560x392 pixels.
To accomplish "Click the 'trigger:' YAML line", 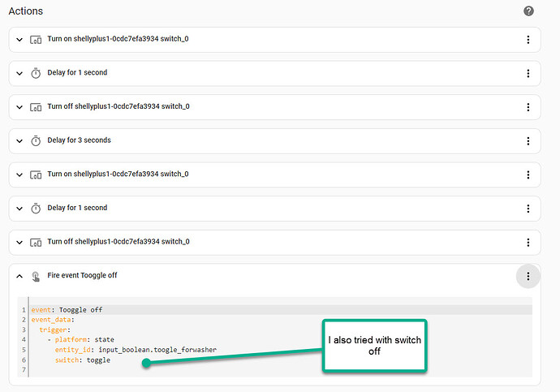I will (x=55, y=330).
